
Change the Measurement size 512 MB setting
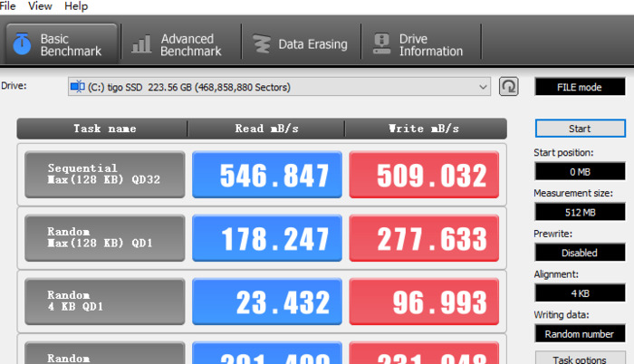pyautogui.click(x=579, y=212)
